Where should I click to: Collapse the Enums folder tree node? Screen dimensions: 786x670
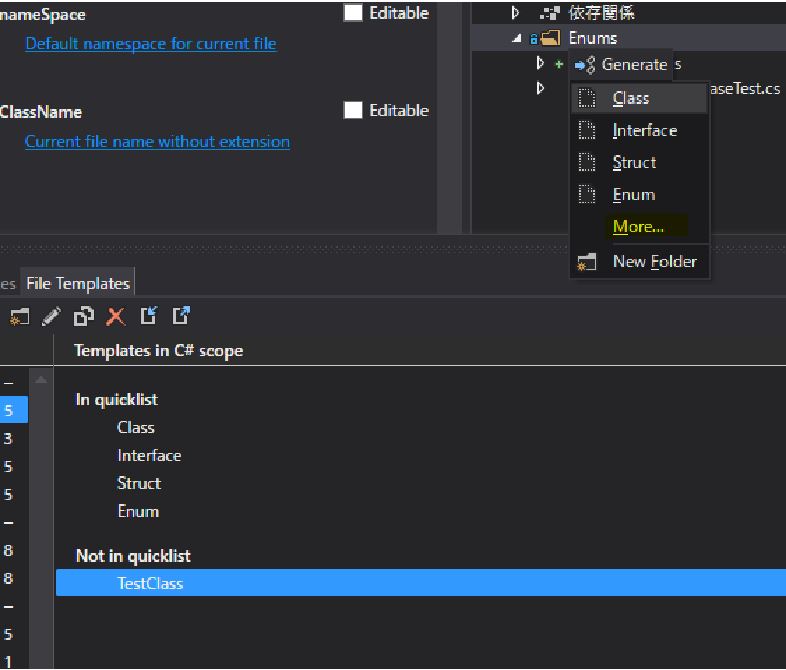click(x=518, y=39)
